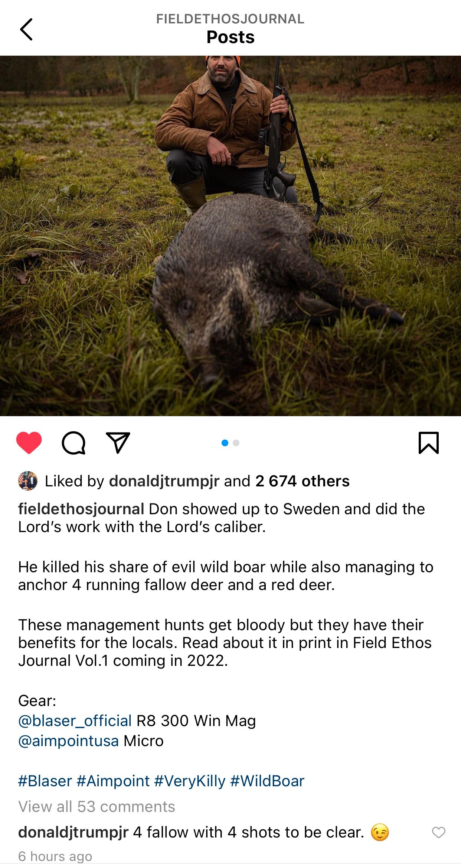
Task: Open comments with the speech bubble icon
Action: [74, 443]
